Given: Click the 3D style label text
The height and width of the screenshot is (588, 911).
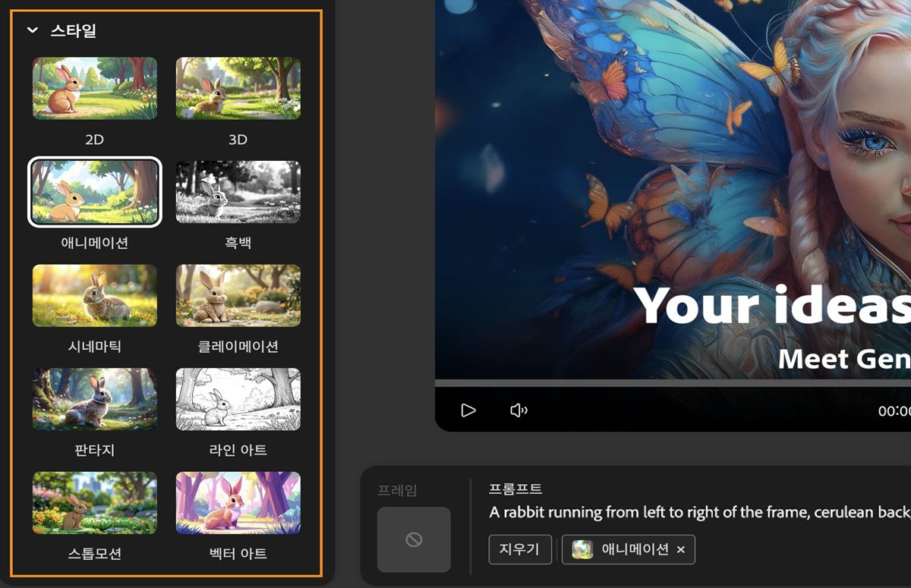Looking at the screenshot, I should click(238, 140).
